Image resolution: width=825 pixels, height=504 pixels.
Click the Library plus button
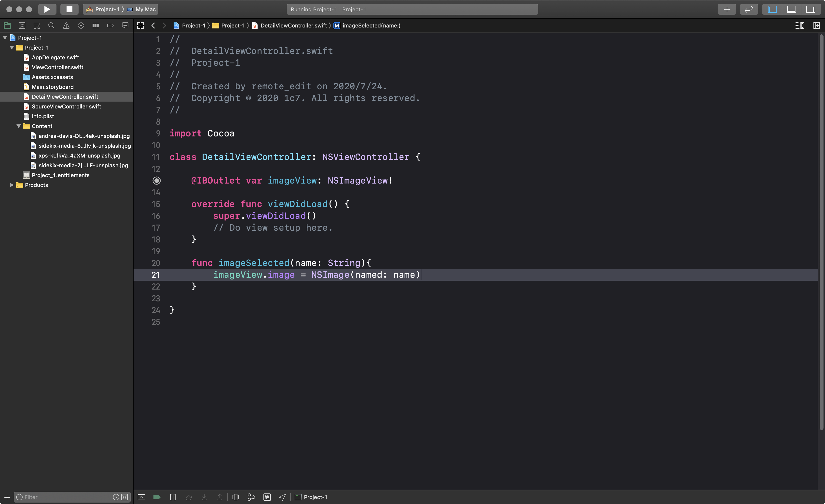coord(727,9)
